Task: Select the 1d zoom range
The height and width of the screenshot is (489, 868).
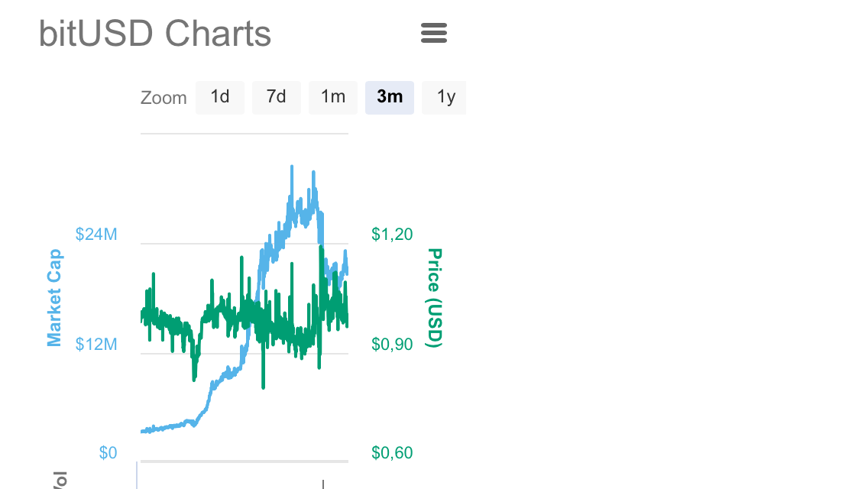Action: (220, 98)
